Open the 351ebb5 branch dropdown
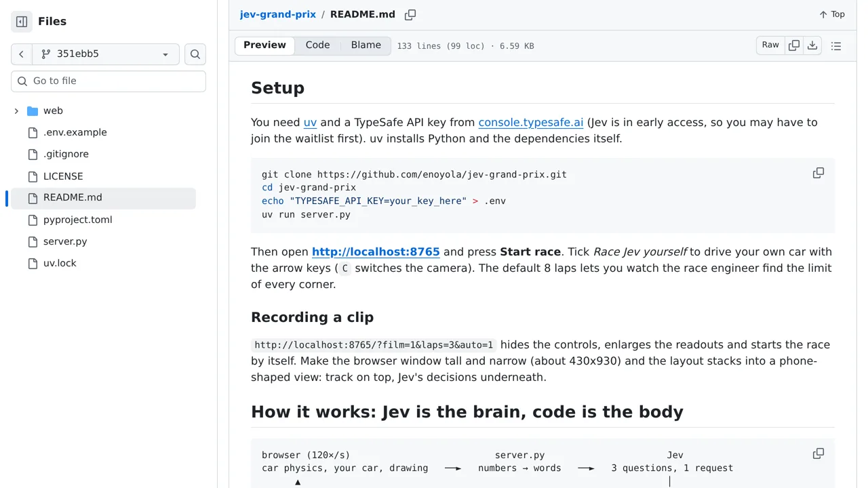 [106, 54]
